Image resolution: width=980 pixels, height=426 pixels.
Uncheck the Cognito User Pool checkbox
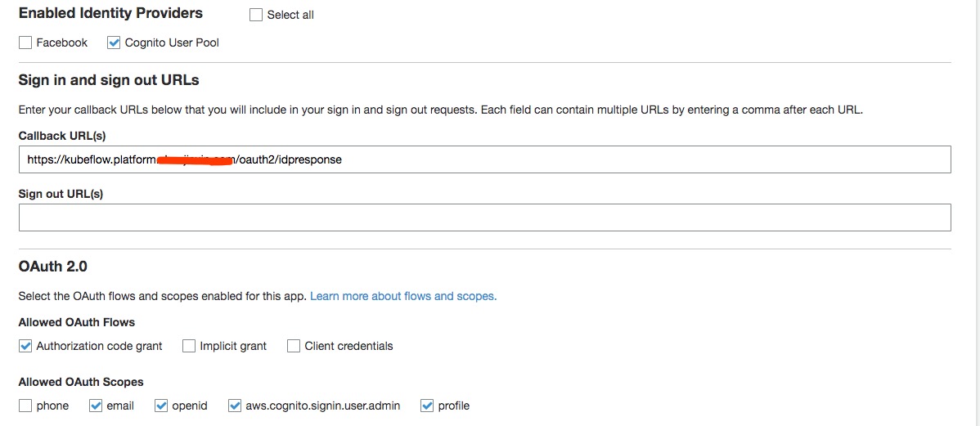(114, 43)
